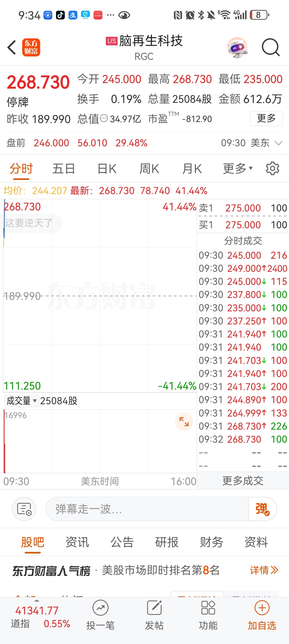Open the 成交量 indicator dropdown
Screen dimensions: 289x644
(22, 401)
